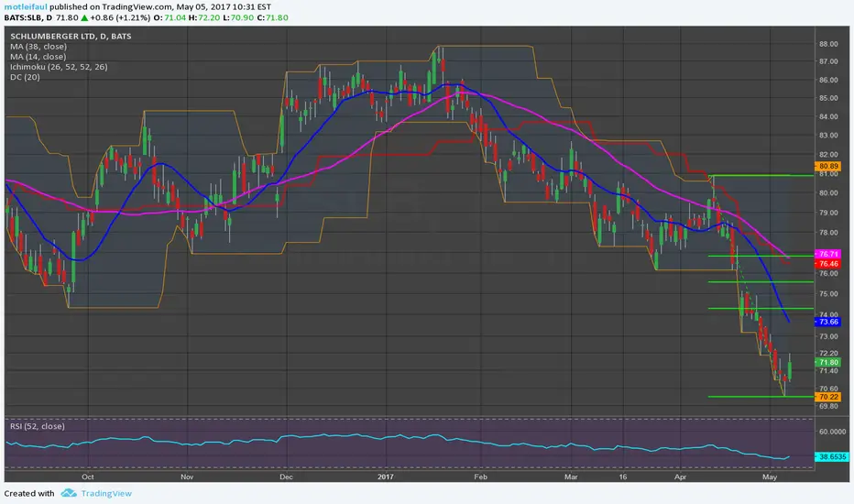Click the 76.46 red price tag
Screen dimensions: 854x504
tap(827, 264)
